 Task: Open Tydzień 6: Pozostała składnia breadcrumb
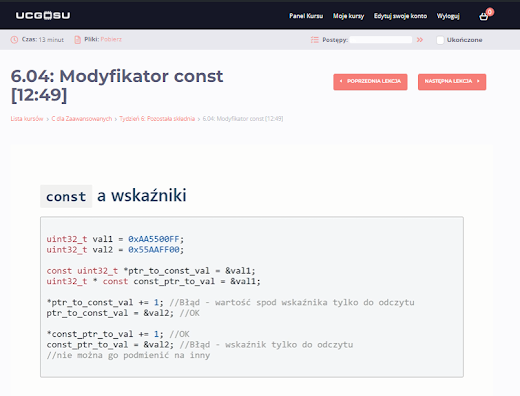157,119
